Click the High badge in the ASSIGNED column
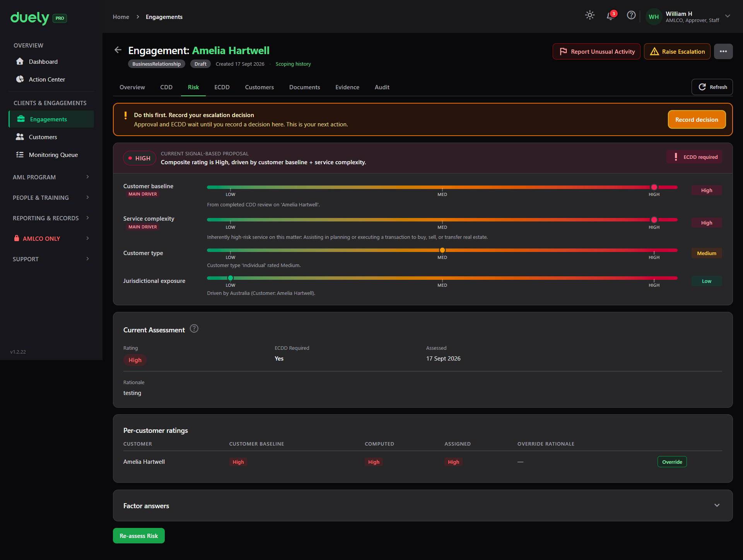 pos(453,462)
